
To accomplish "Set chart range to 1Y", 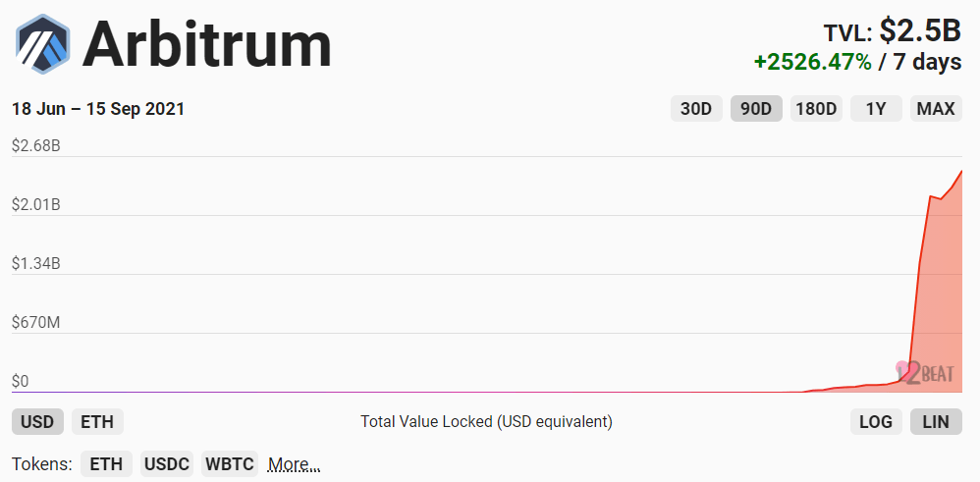I will [x=876, y=109].
